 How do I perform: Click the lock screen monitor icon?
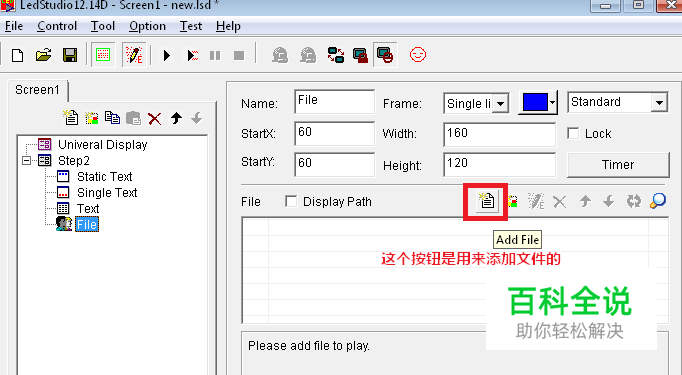(360, 55)
